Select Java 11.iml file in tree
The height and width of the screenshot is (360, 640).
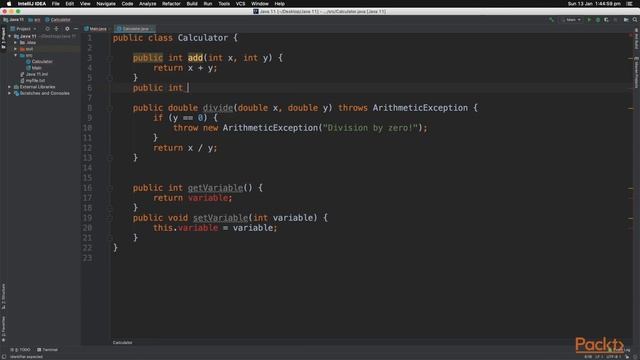click(34, 74)
